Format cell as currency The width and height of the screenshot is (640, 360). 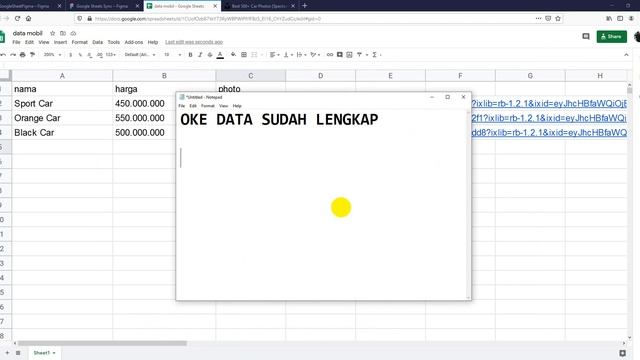point(71,55)
